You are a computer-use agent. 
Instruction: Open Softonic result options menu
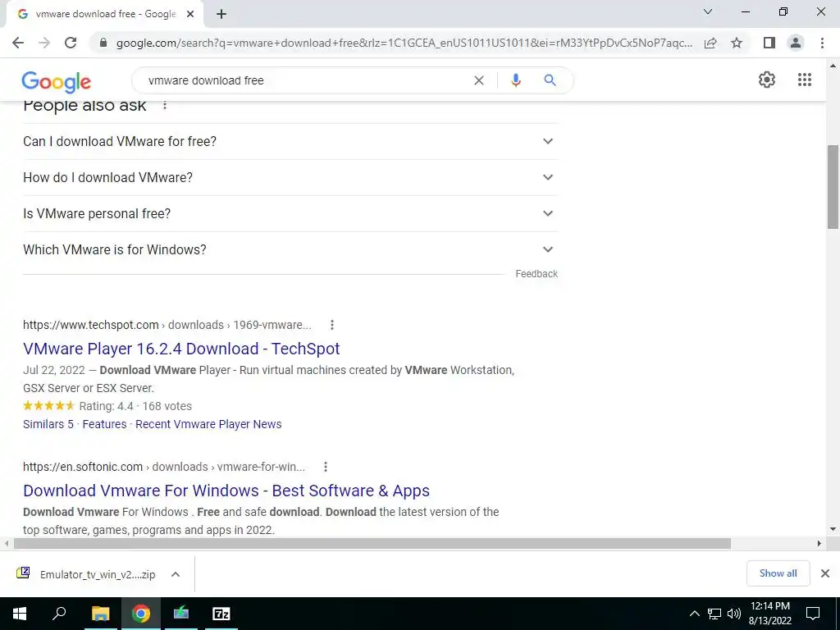click(x=325, y=467)
